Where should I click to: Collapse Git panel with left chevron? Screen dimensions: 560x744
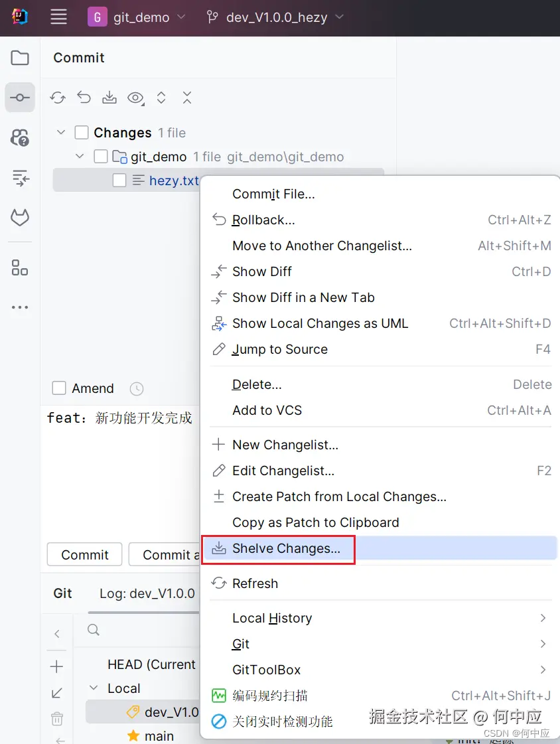click(x=57, y=633)
